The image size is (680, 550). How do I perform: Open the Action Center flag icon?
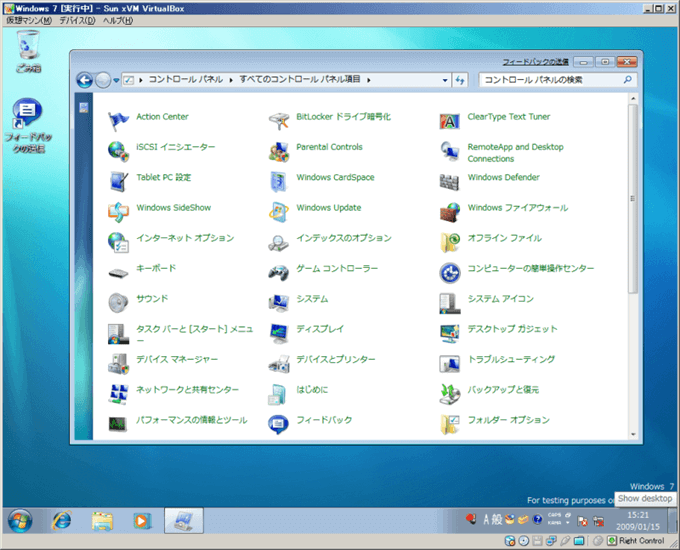pos(119,120)
